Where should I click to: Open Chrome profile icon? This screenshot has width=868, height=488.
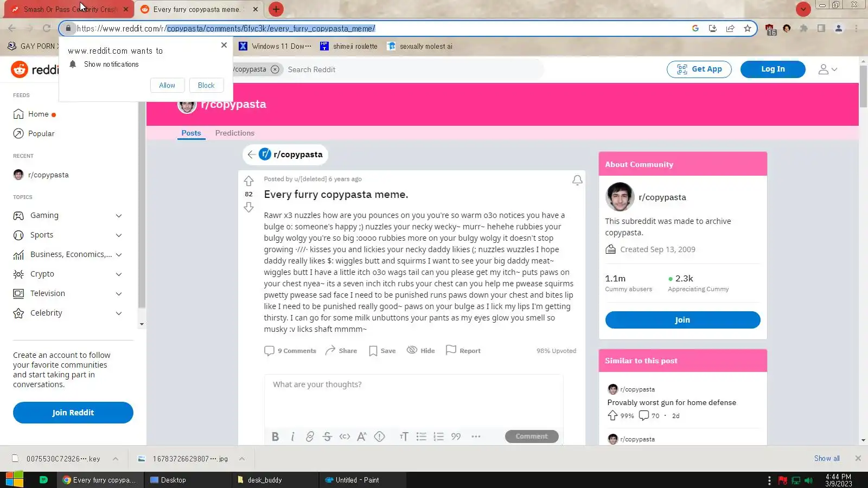point(839,28)
